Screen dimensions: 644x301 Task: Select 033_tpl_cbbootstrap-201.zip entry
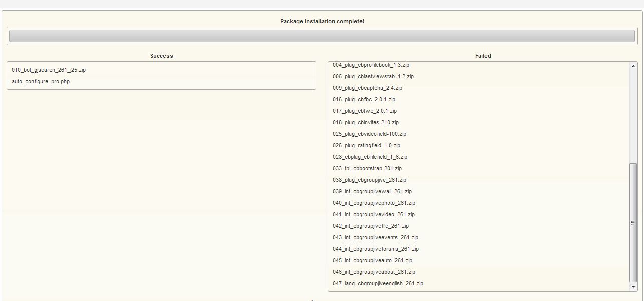(x=367, y=169)
